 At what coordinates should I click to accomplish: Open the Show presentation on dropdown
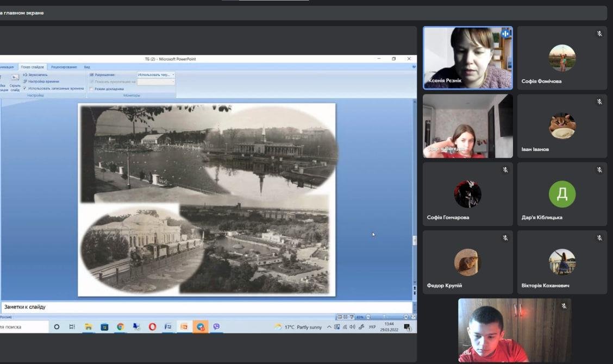click(x=156, y=81)
